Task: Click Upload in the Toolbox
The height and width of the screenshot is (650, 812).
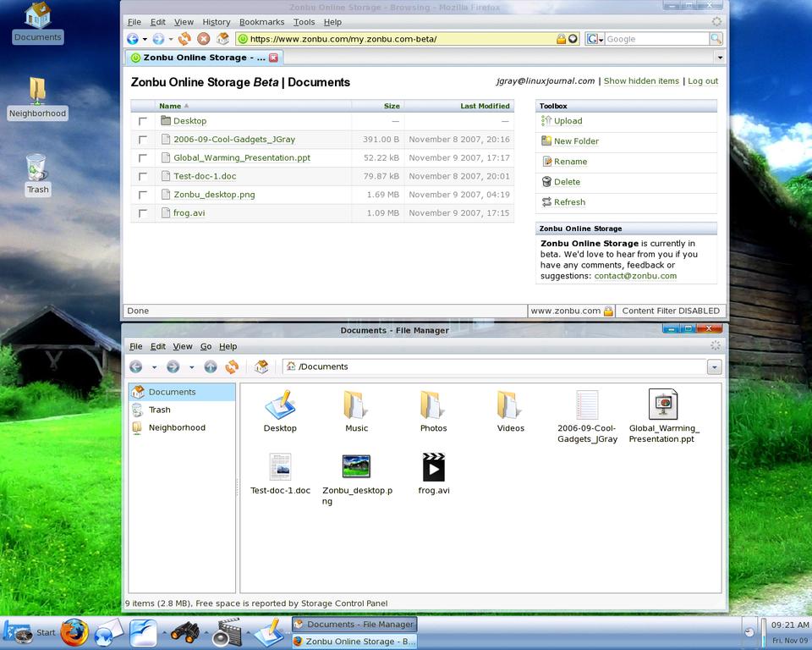Action: tap(568, 121)
